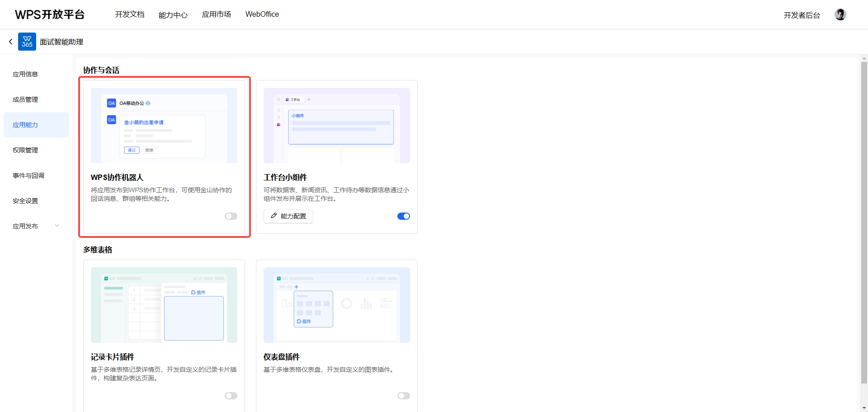The image size is (868, 412).
Task: Click the 协作与会话 section heading
Action: point(101,70)
